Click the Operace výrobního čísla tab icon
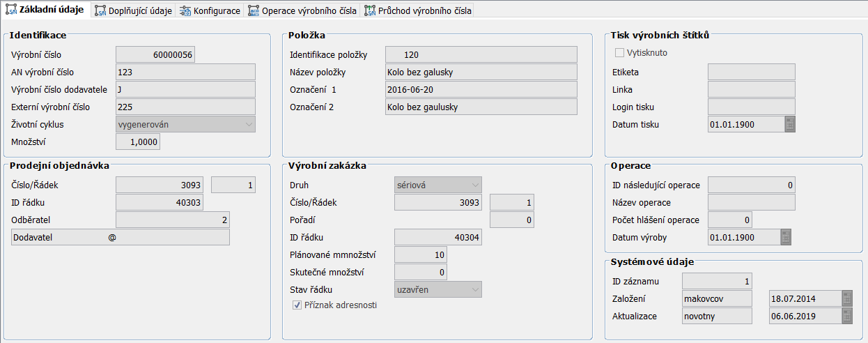Viewport: 868px width, 343px height. [x=254, y=11]
